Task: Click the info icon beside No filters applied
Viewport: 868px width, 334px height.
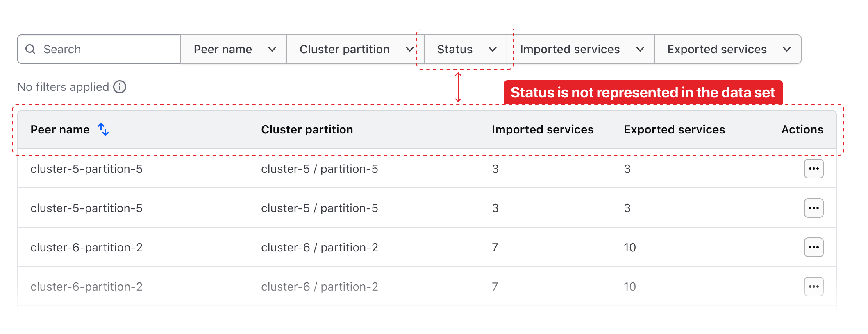Action: pos(120,87)
